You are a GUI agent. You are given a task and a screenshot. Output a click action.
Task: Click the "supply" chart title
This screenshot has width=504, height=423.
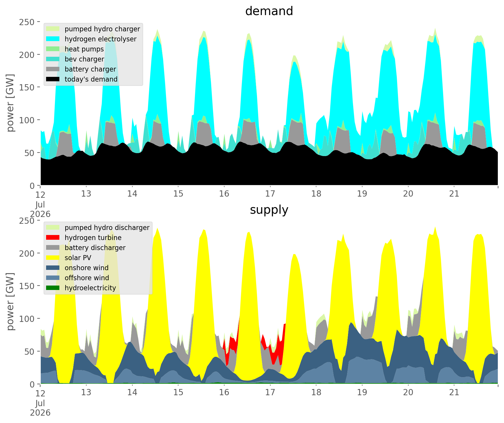tap(269, 210)
